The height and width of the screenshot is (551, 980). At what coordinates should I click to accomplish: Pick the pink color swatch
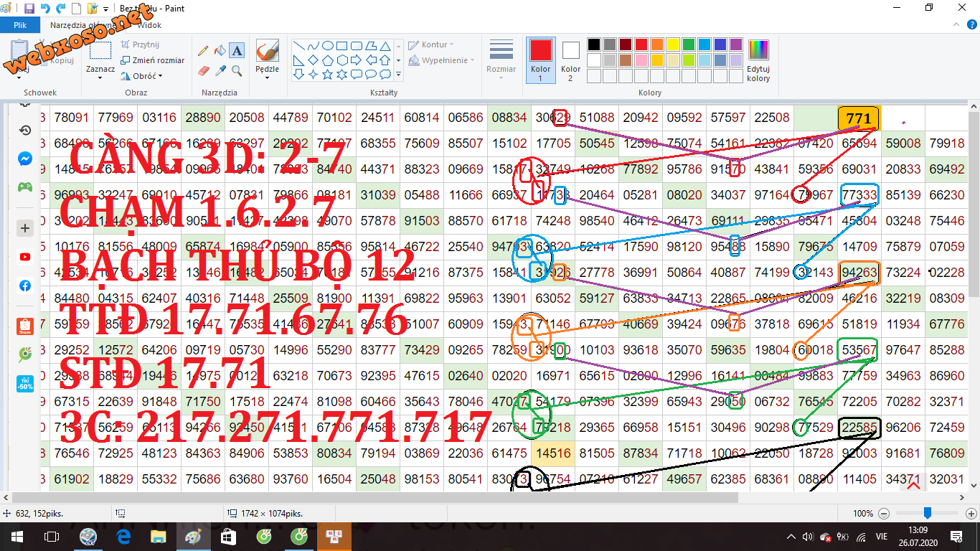tap(641, 60)
